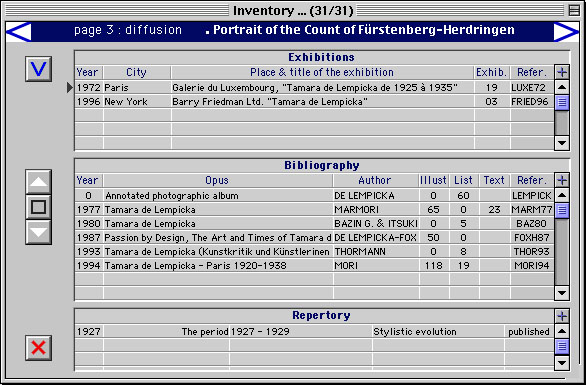The width and height of the screenshot is (586, 385).
Task: Go to next page with right arrow
Action: click(x=566, y=31)
